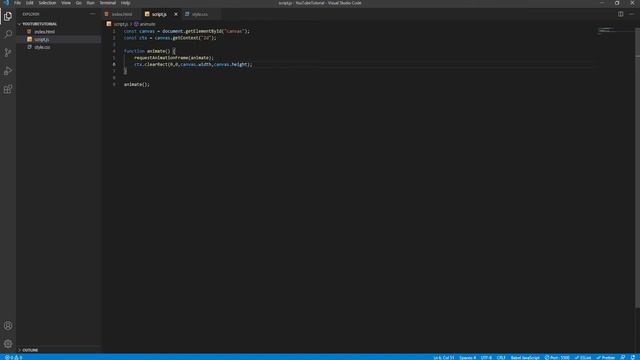Open the editor More Actions ellipsis
The height and width of the screenshot is (360, 640).
pos(631,14)
